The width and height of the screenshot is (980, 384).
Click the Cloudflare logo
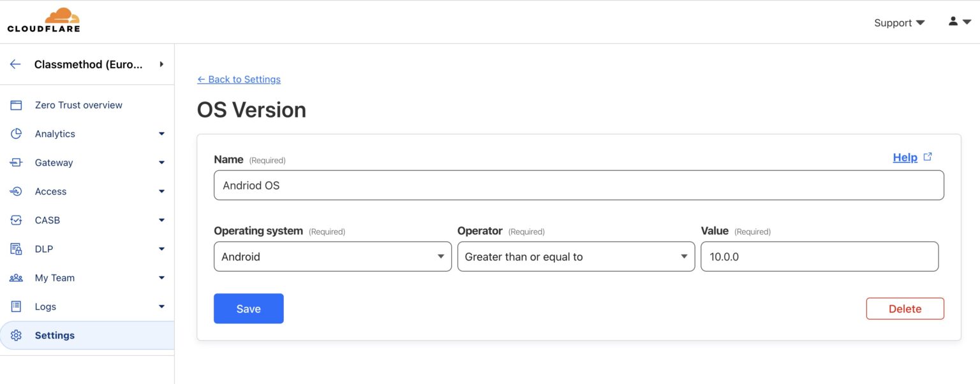[x=43, y=19]
